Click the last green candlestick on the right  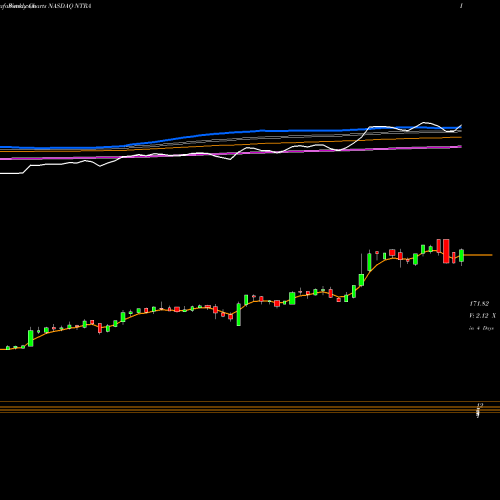461,256
